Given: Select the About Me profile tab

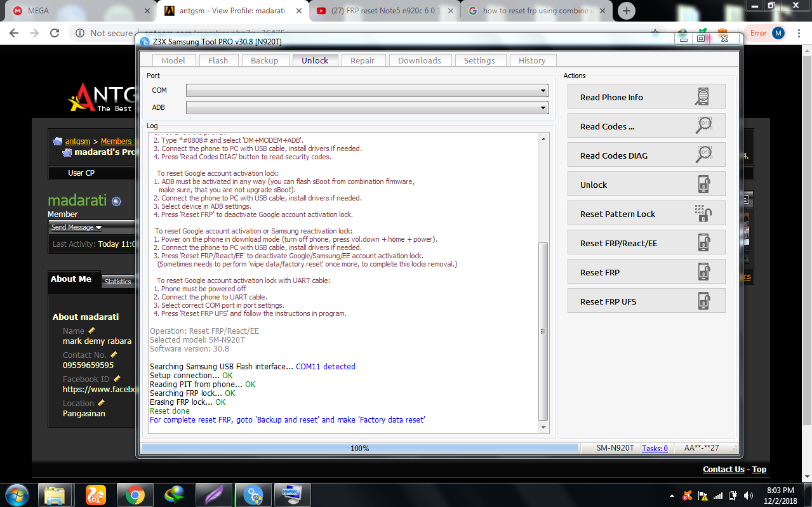Looking at the screenshot, I should click(x=71, y=279).
